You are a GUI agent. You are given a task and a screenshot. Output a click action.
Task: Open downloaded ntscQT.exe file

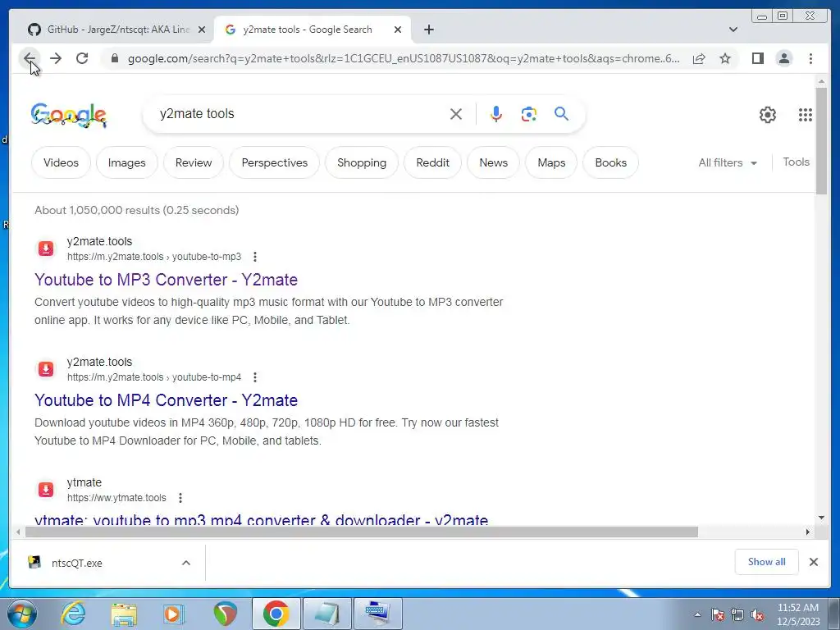tap(76, 563)
